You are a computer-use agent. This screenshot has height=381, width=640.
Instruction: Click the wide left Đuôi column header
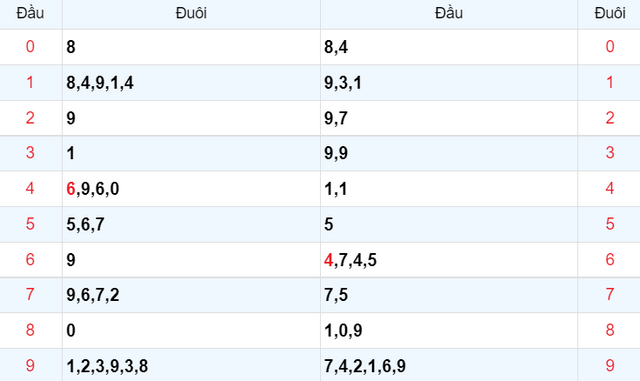tap(191, 13)
